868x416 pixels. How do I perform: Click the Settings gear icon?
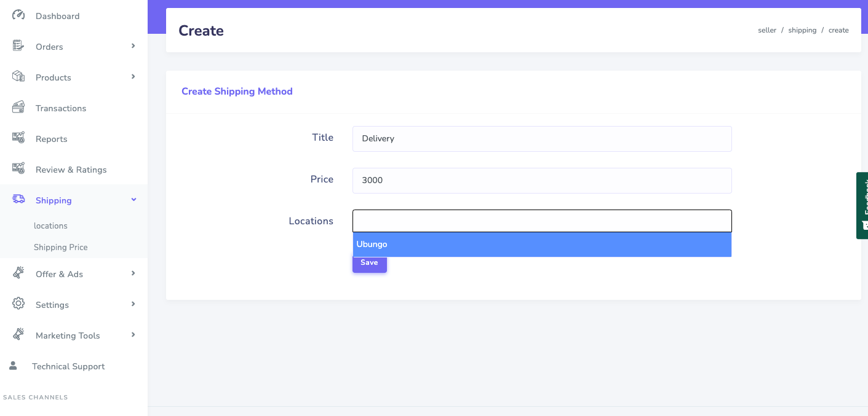tap(18, 304)
